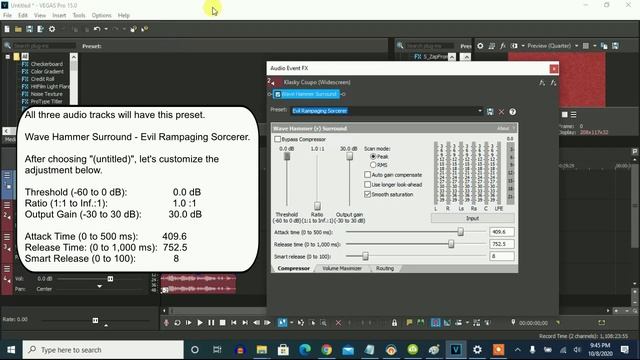Toggle loop playback in transport bar

tap(177, 322)
